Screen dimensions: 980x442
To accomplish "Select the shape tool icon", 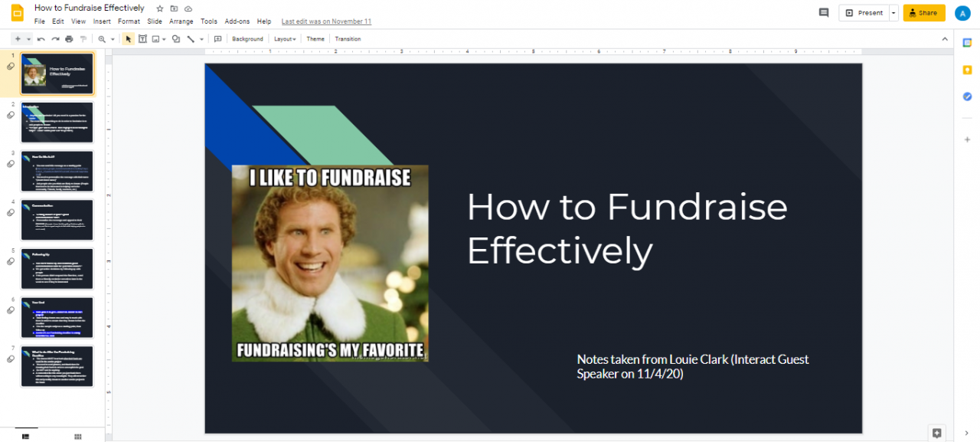I will click(x=176, y=39).
